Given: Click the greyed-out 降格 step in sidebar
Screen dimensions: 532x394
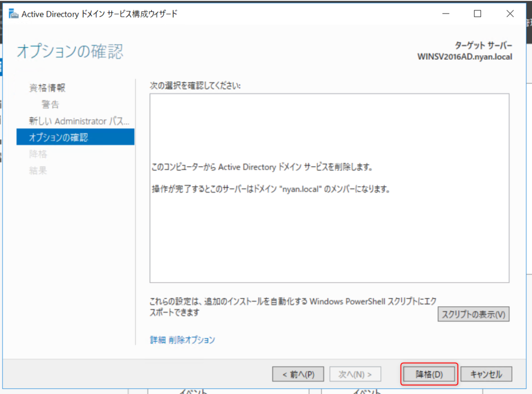Looking at the screenshot, I should coord(38,154).
